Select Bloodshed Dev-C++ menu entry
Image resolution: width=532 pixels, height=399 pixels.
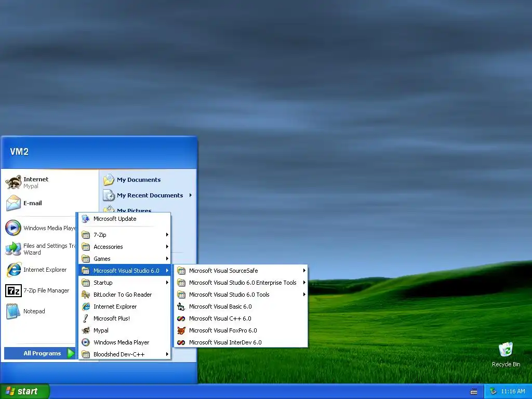click(125, 354)
